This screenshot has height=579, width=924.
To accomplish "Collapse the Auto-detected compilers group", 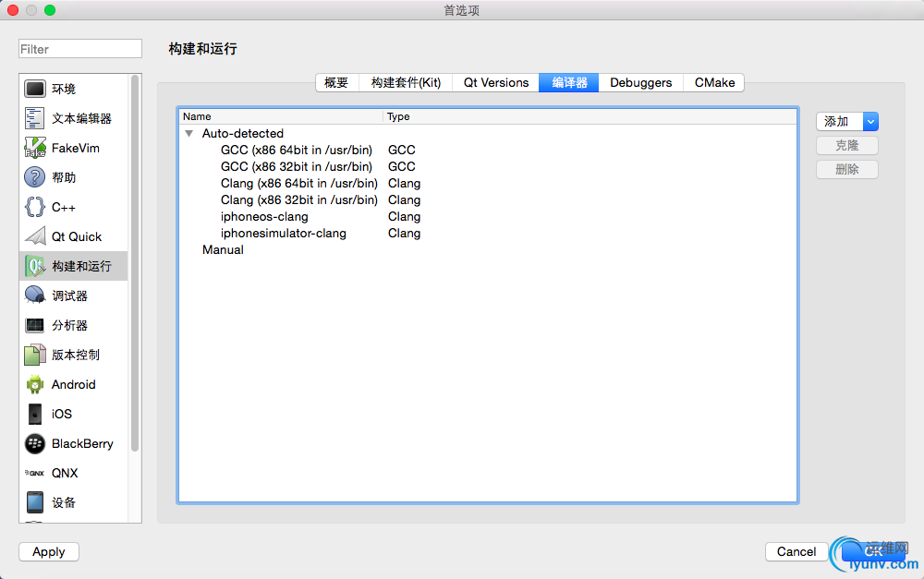I will click(x=189, y=134).
